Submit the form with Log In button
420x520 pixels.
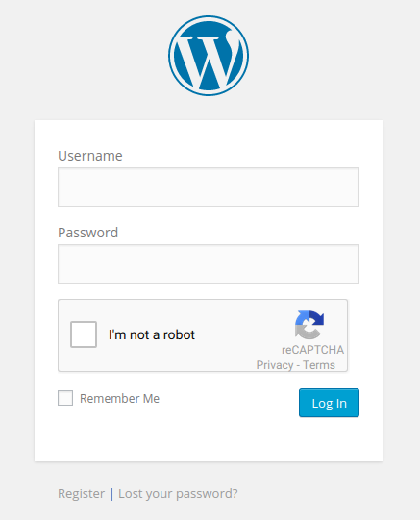(329, 403)
